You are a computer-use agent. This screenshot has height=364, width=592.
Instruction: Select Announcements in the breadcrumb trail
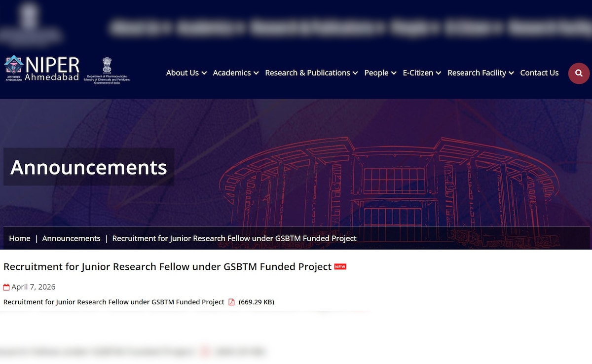[x=71, y=238]
